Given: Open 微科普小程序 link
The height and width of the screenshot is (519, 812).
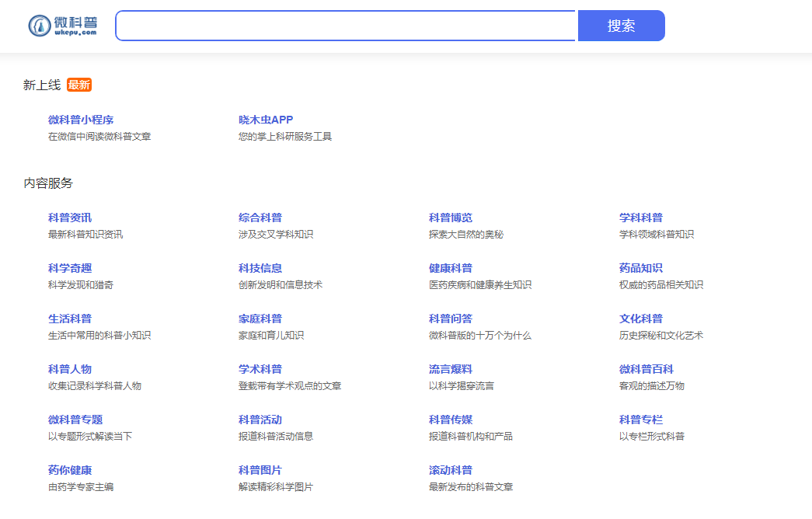Looking at the screenshot, I should point(81,120).
